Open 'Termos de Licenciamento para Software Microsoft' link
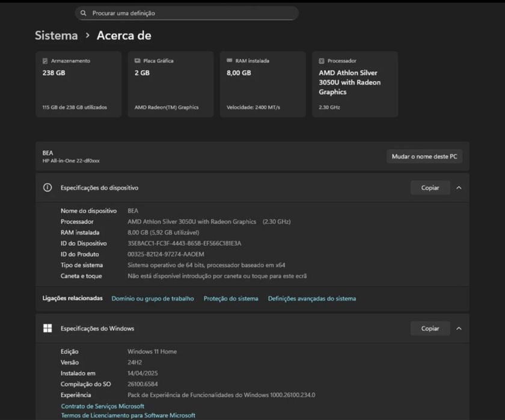This screenshot has height=420, width=505. tap(128, 415)
